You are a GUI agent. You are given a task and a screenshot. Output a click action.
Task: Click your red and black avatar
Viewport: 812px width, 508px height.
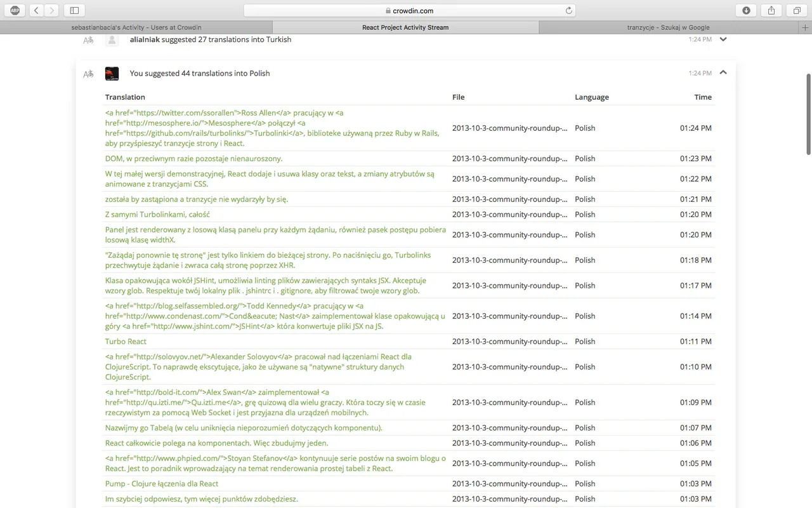point(112,74)
